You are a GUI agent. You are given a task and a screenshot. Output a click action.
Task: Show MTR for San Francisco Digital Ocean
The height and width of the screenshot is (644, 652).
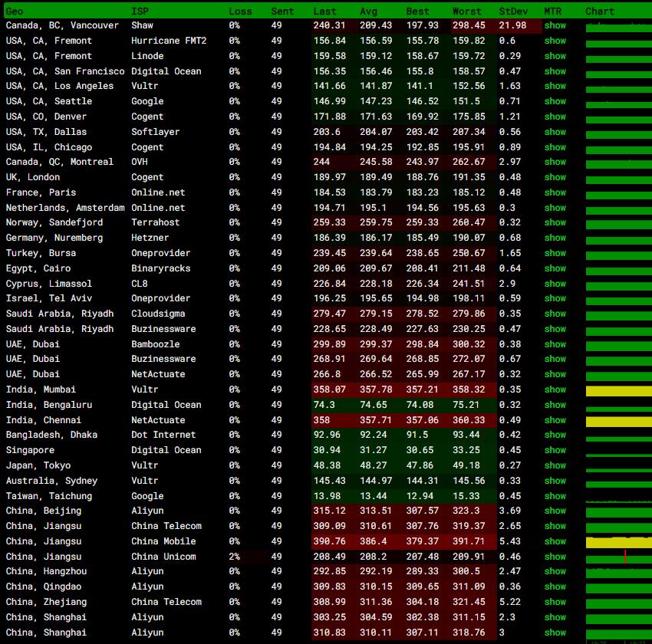click(x=555, y=71)
